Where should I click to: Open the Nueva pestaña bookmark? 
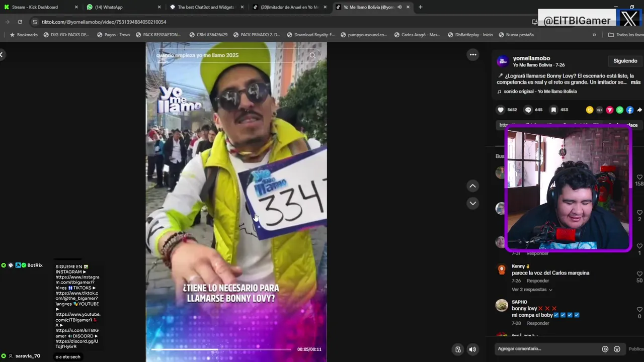[x=516, y=35]
